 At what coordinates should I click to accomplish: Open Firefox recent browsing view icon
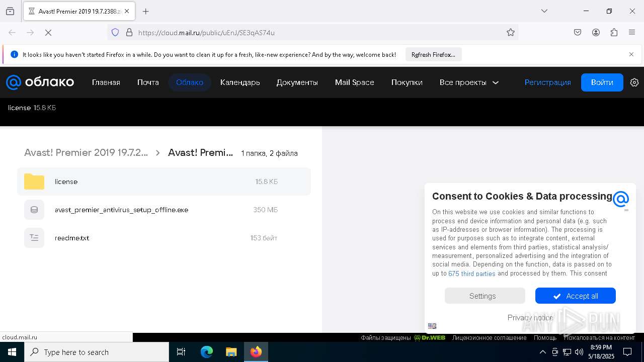pos(10,11)
